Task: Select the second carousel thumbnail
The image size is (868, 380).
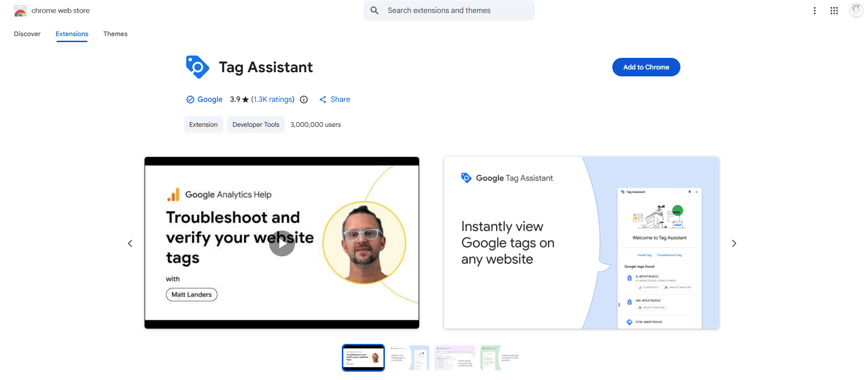Action: [x=409, y=358]
